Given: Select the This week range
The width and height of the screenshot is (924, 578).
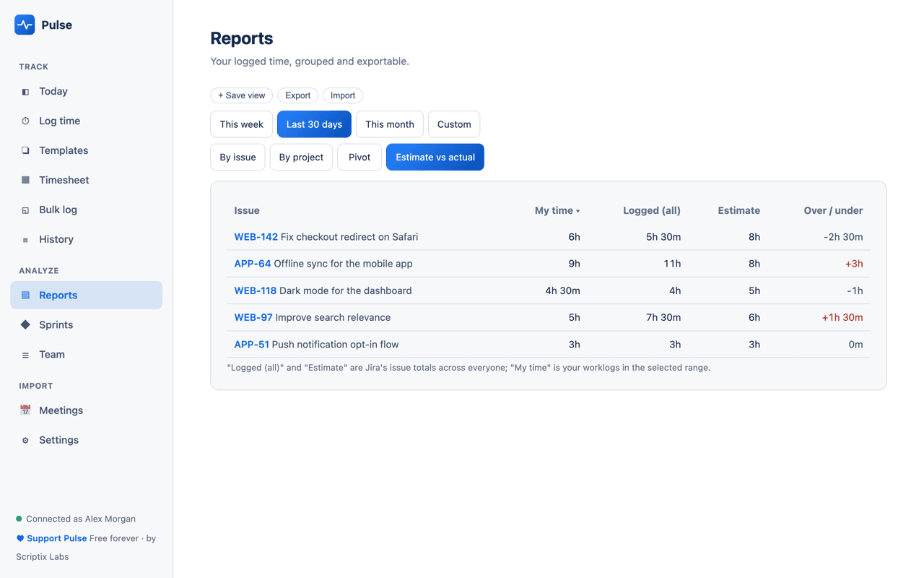Looking at the screenshot, I should [241, 124].
